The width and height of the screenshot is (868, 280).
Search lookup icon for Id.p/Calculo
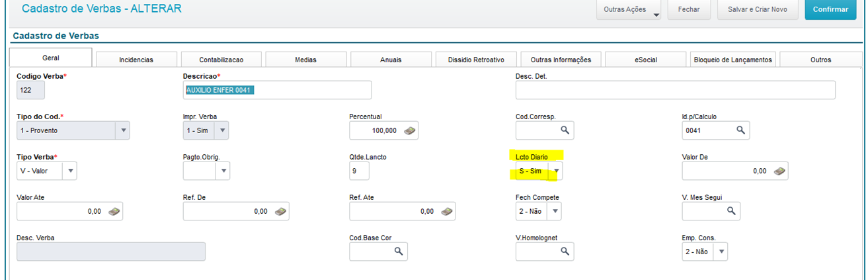point(741,130)
